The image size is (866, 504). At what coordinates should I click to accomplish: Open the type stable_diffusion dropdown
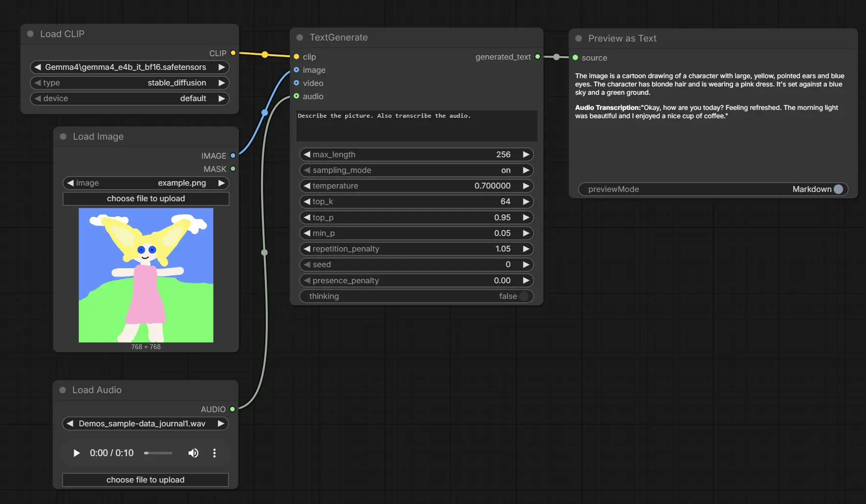130,83
